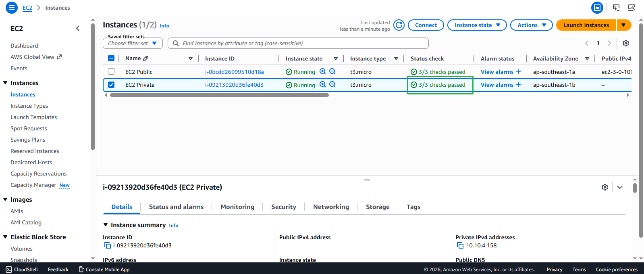Open the Instance state dropdown button
The image size is (644, 274).
[x=477, y=25]
